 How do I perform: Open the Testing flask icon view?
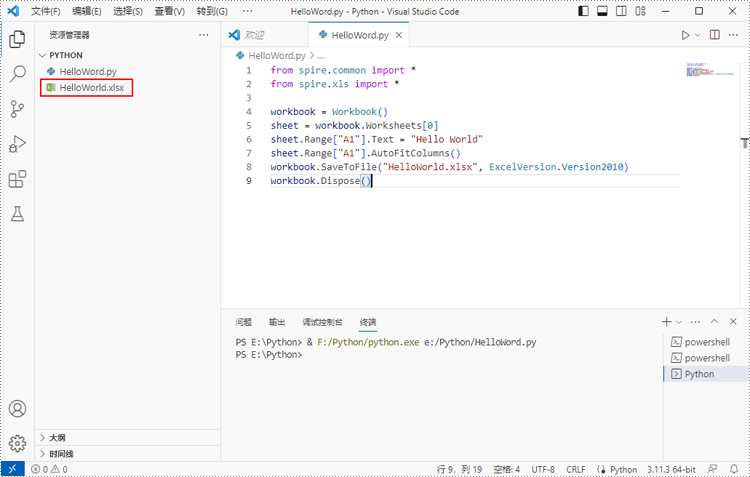[17, 214]
